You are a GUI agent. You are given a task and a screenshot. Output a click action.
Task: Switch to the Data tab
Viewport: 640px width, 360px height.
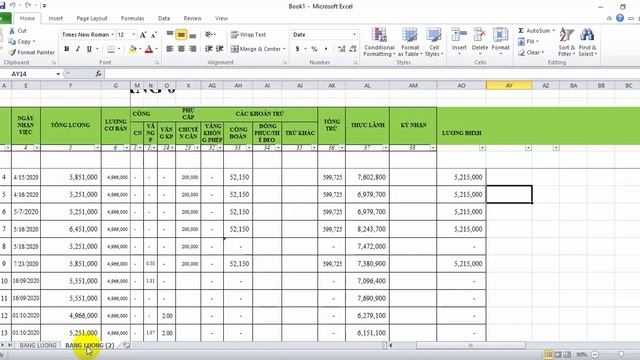pos(164,18)
